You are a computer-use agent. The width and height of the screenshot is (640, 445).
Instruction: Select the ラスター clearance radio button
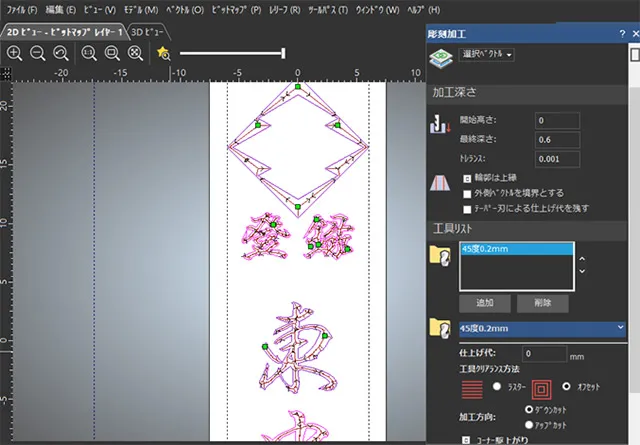494,385
